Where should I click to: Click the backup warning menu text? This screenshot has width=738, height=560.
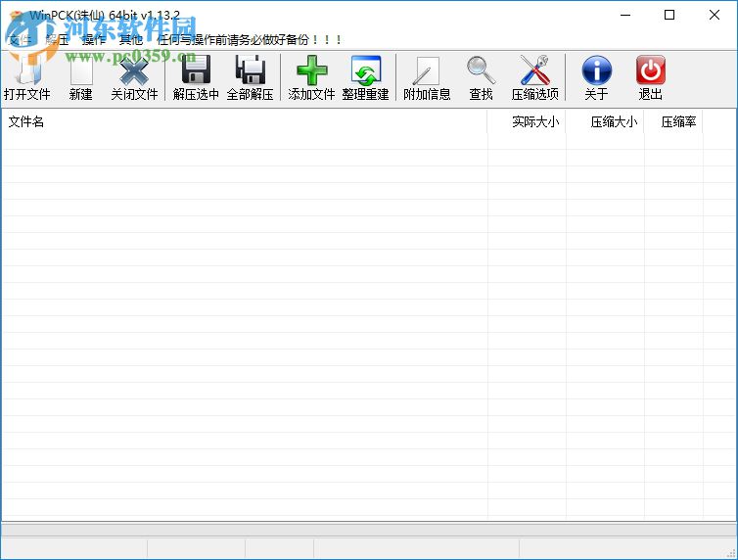[x=249, y=40]
